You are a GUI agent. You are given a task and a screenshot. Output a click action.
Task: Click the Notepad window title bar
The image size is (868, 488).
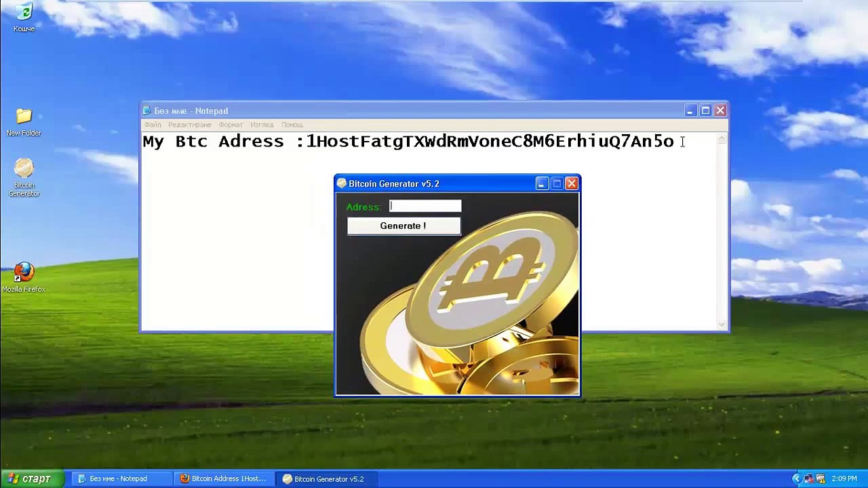pos(434,110)
